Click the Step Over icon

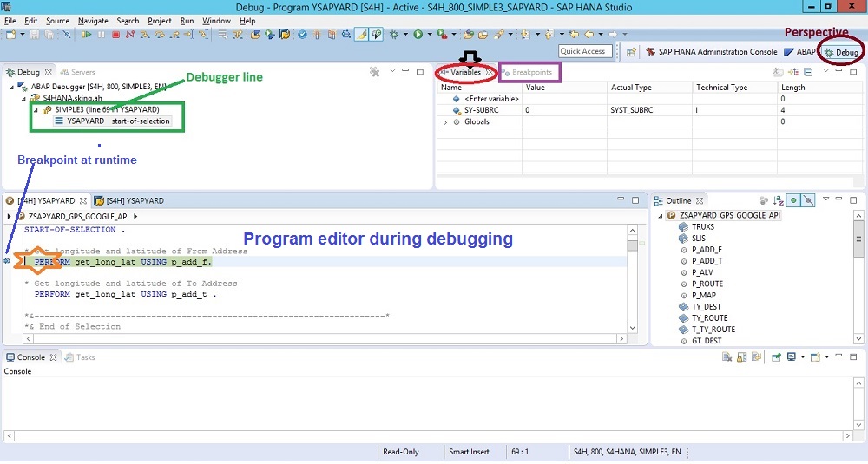click(160, 35)
